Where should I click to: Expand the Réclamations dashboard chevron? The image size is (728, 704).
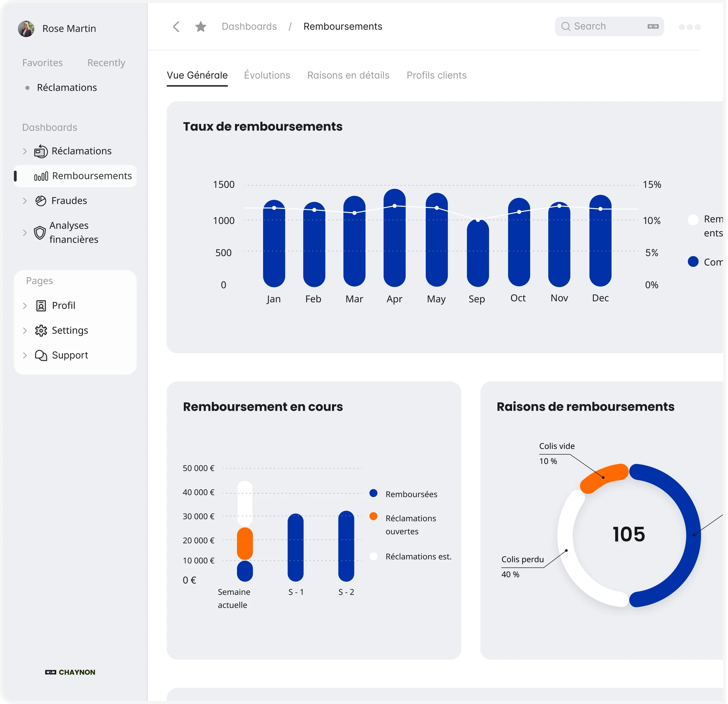point(25,151)
